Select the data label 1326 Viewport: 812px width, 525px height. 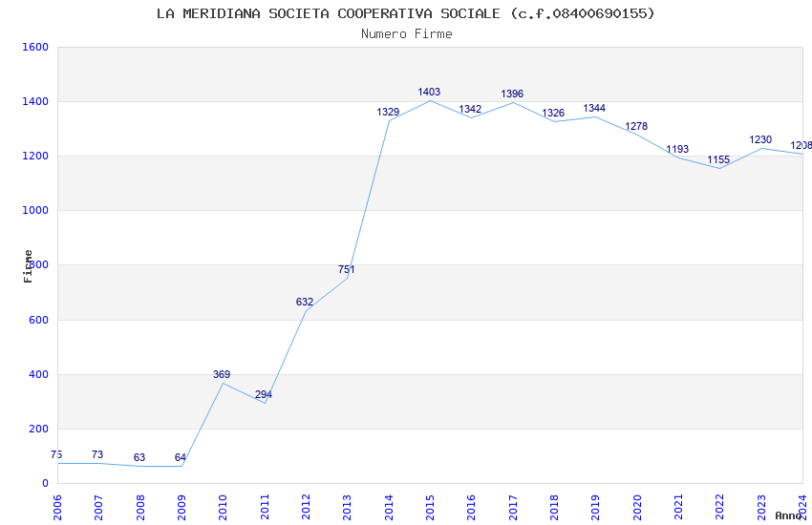[x=553, y=113]
